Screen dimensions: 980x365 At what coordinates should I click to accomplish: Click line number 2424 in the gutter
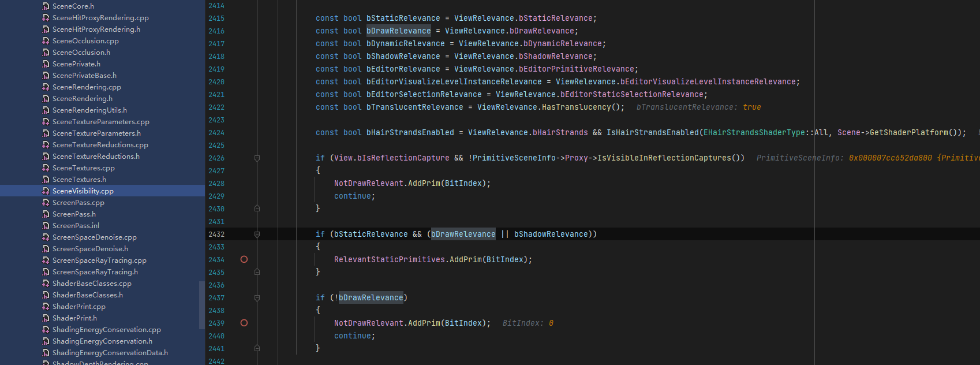click(x=216, y=133)
